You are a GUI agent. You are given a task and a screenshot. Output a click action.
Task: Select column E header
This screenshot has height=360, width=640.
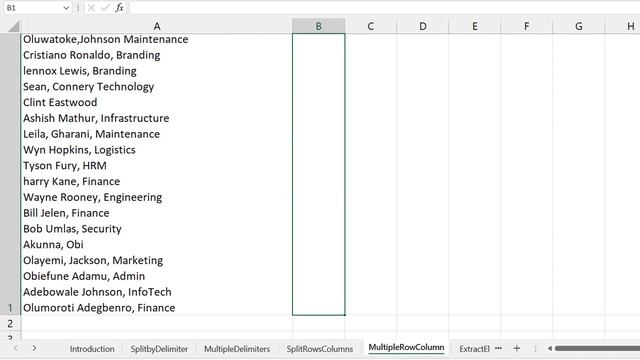coord(475,26)
